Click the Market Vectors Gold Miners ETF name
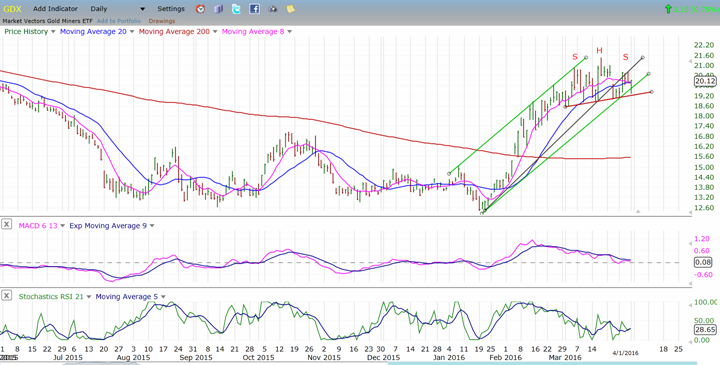 pyautogui.click(x=48, y=21)
